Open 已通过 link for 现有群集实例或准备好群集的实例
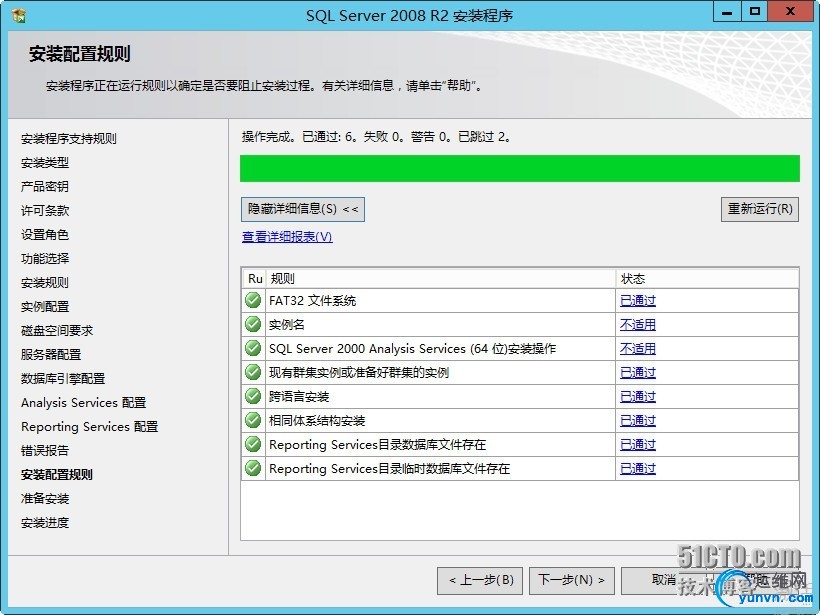 637,373
